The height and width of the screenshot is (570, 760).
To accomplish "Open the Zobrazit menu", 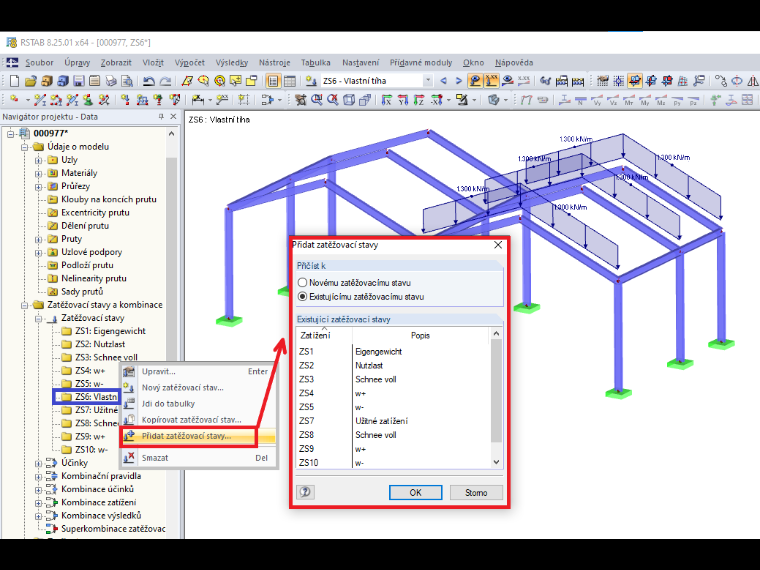I will pyautogui.click(x=116, y=63).
